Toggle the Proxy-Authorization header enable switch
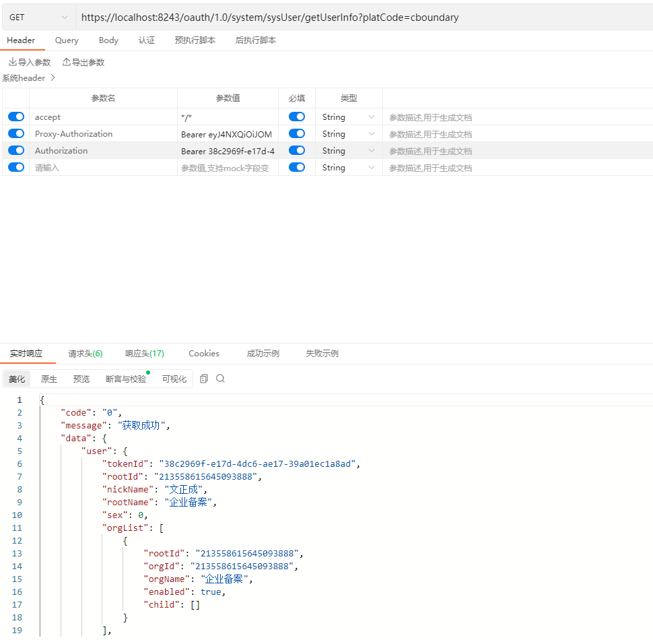653x644 pixels. click(16, 133)
